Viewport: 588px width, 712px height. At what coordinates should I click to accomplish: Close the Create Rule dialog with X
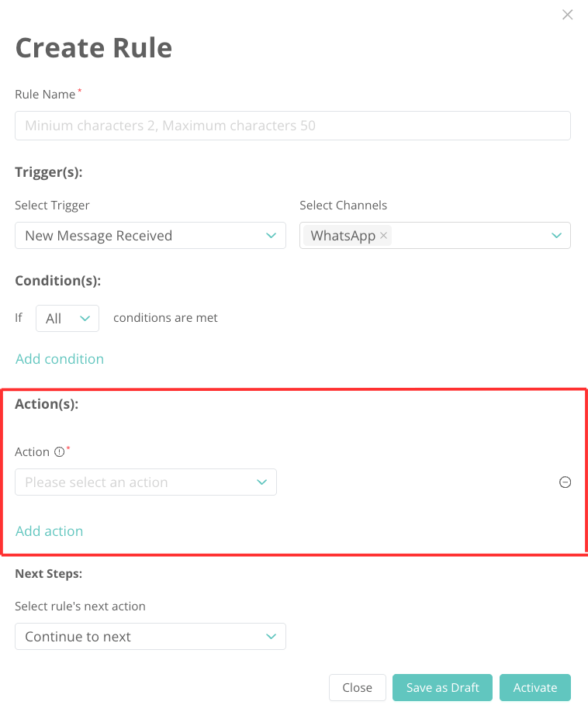[x=568, y=15]
